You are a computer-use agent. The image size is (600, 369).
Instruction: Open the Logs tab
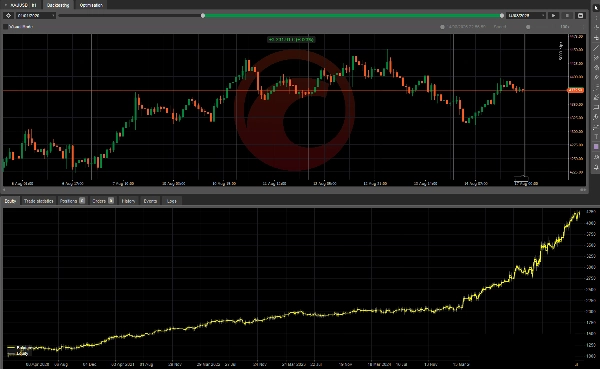(x=172, y=201)
